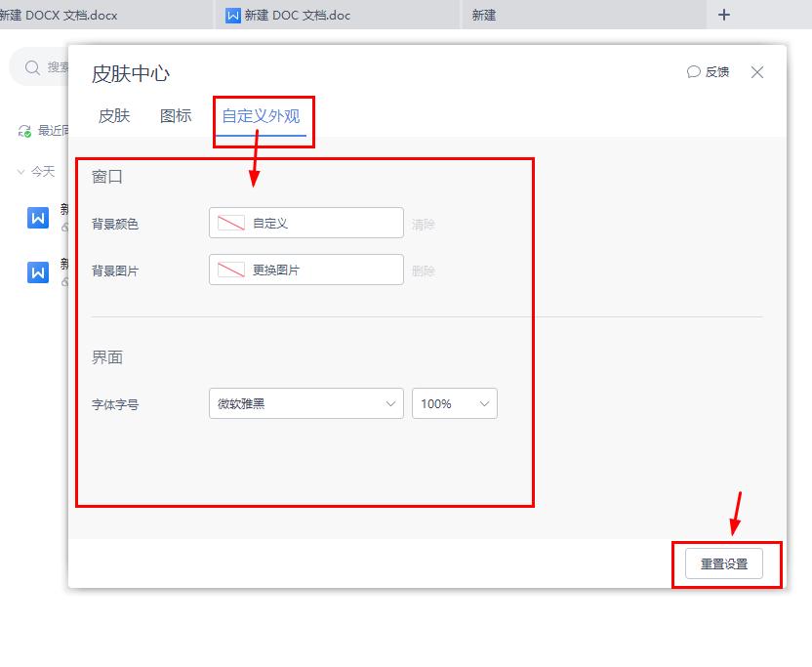Image resolution: width=812 pixels, height=667 pixels.
Task: Select the WPS Writer icon of second document
Action: 37,271
